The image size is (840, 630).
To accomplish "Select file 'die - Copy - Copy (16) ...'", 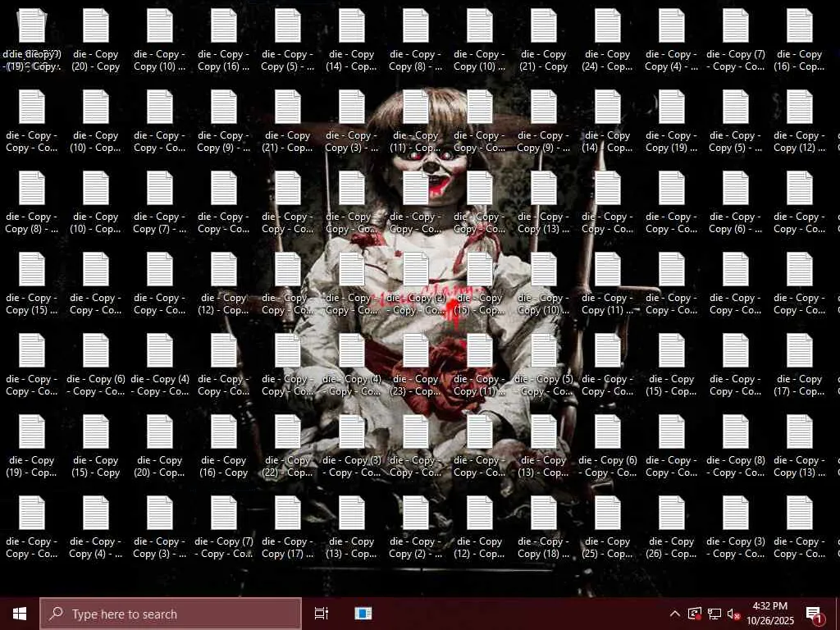I will tap(223, 41).
